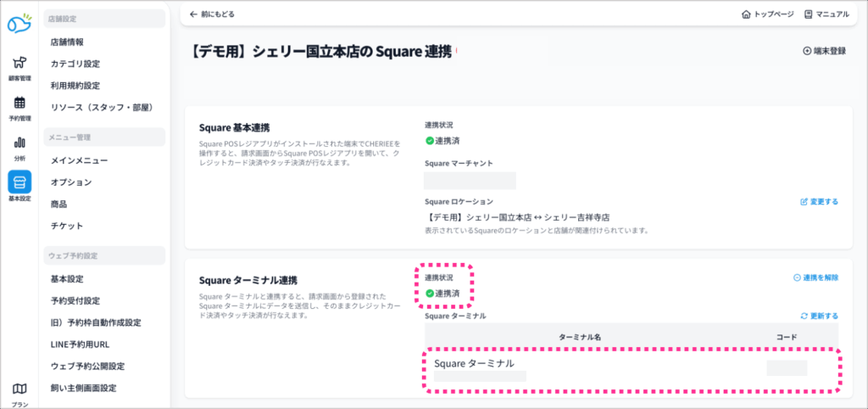Click the CHERIEE logo icon
This screenshot has height=409, width=868.
(x=19, y=23)
